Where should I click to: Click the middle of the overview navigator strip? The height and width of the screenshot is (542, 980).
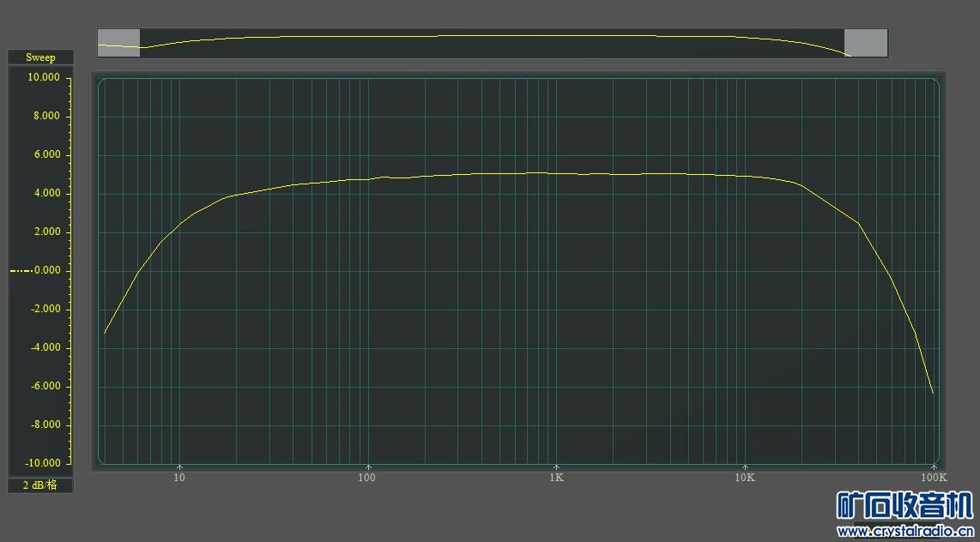point(492,43)
